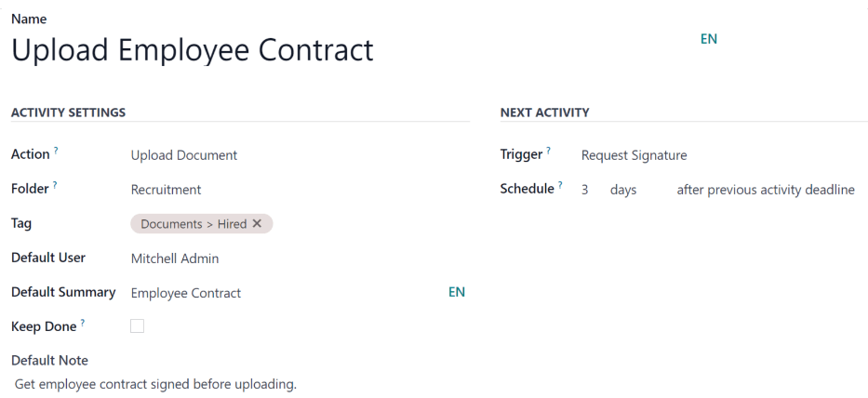
Task: Edit the Schedule number of days value
Action: tap(587, 190)
